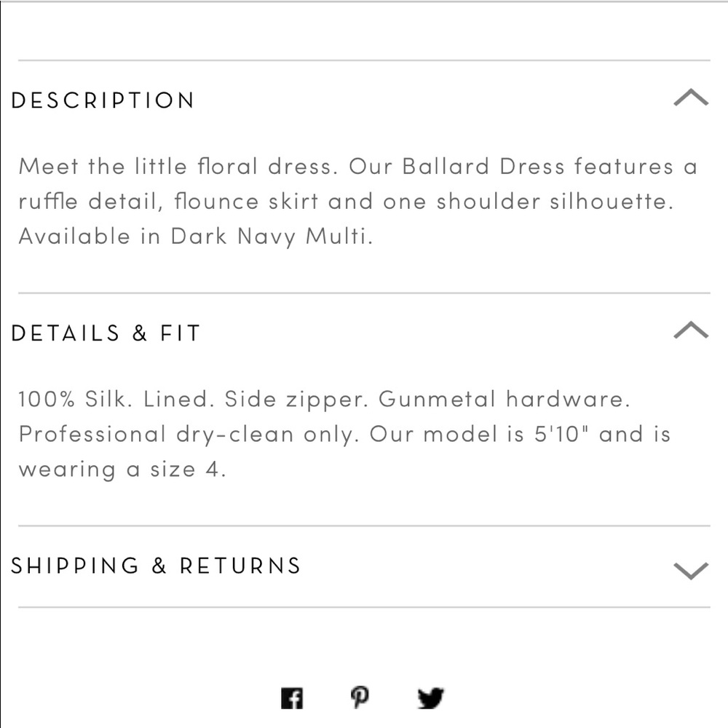The width and height of the screenshot is (728, 728).
Task: Expand Shipping & Returns with the down chevron
Action: tap(691, 571)
